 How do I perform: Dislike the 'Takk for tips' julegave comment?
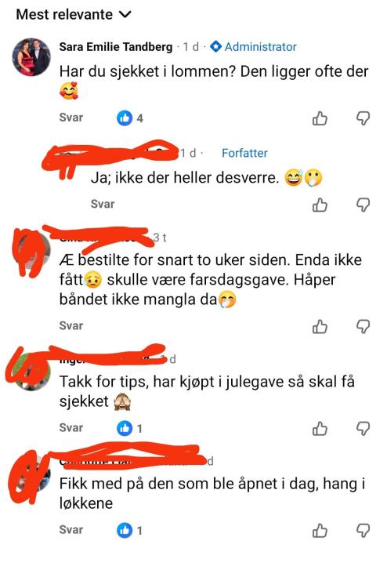point(363,428)
